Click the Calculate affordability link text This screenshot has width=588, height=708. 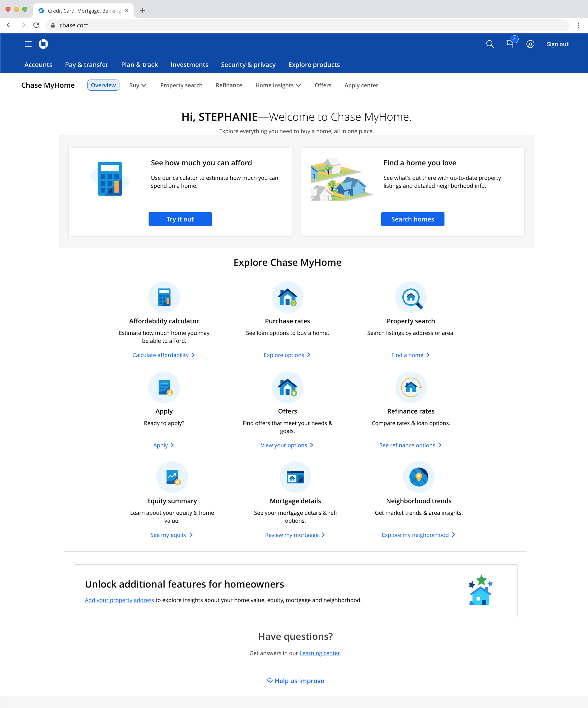160,355
